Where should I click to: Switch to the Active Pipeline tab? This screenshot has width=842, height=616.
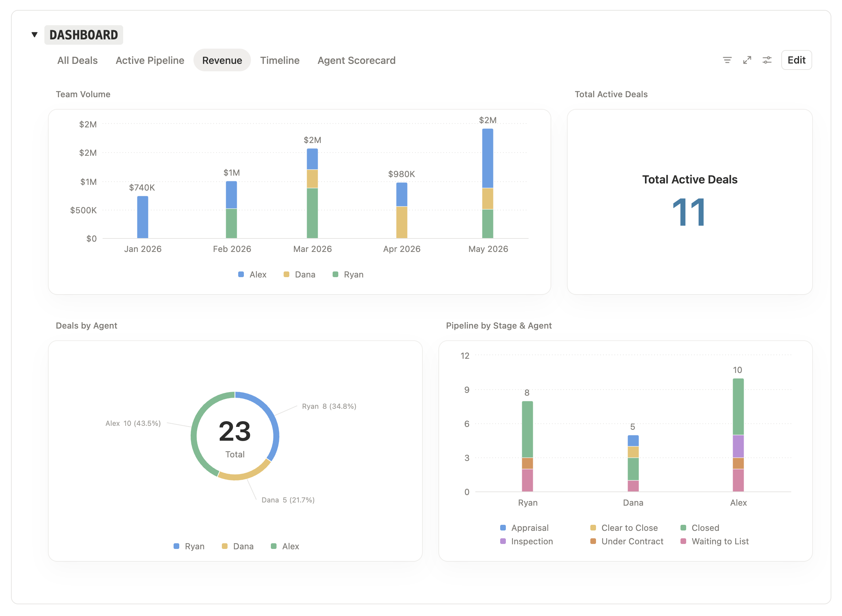click(x=149, y=60)
